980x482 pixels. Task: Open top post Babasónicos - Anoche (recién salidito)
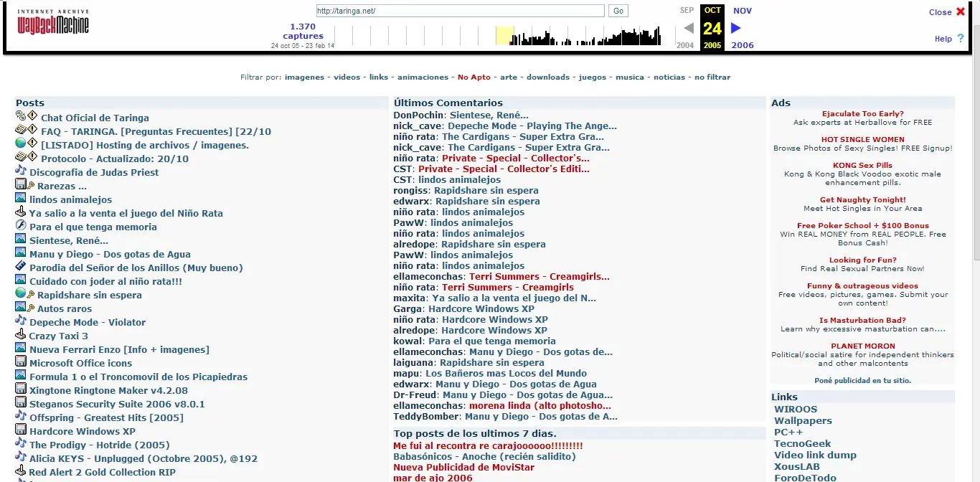[484, 456]
